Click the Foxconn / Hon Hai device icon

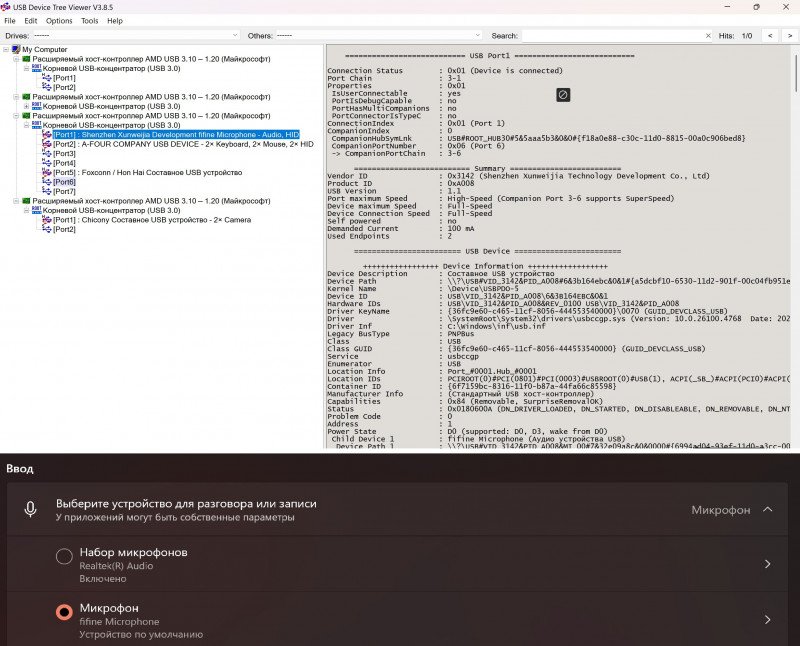[x=47, y=172]
